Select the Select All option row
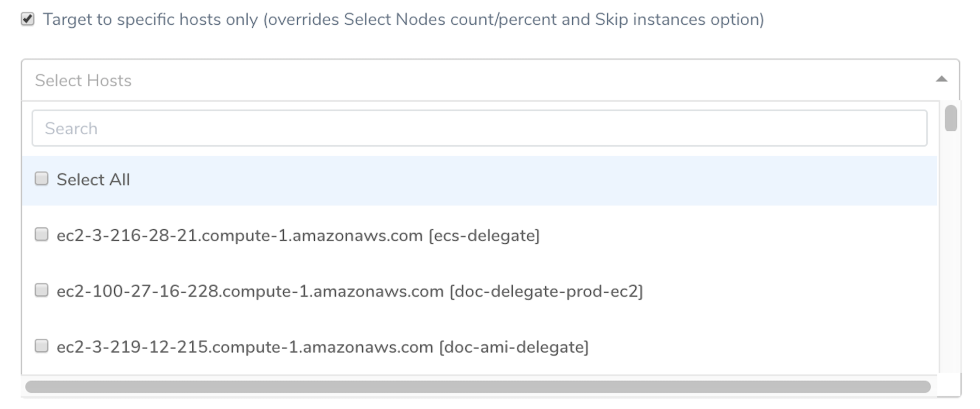 479,180
